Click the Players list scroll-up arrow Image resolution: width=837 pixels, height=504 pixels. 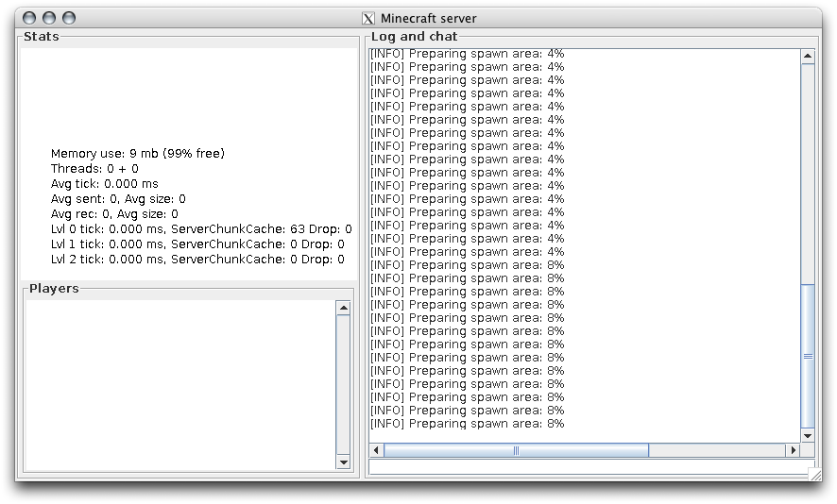click(x=343, y=309)
